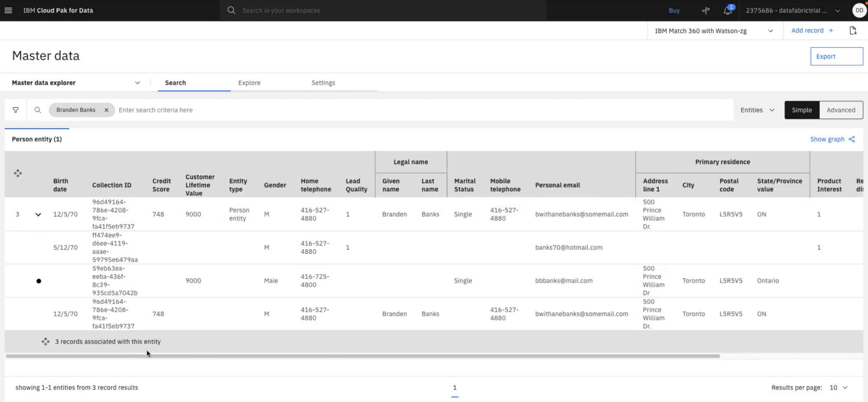Click the bbbanks@mail.com email cell
Screen dimensions: 868x402
564,281
